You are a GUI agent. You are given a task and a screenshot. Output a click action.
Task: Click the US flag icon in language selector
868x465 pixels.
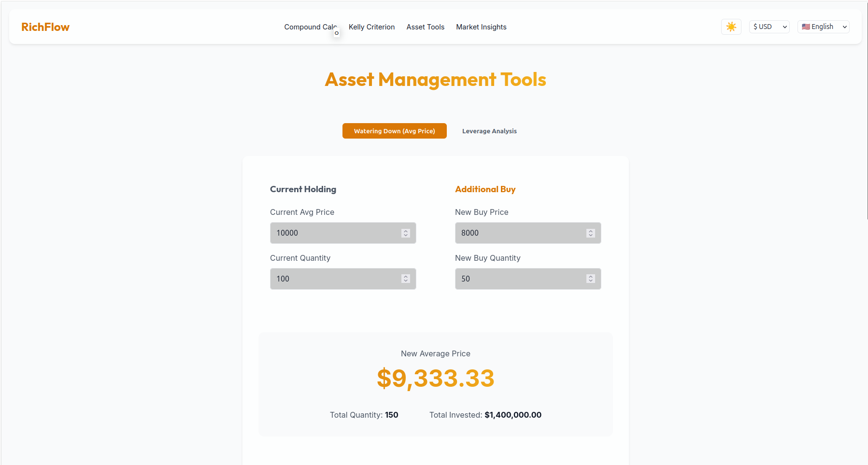click(x=805, y=27)
